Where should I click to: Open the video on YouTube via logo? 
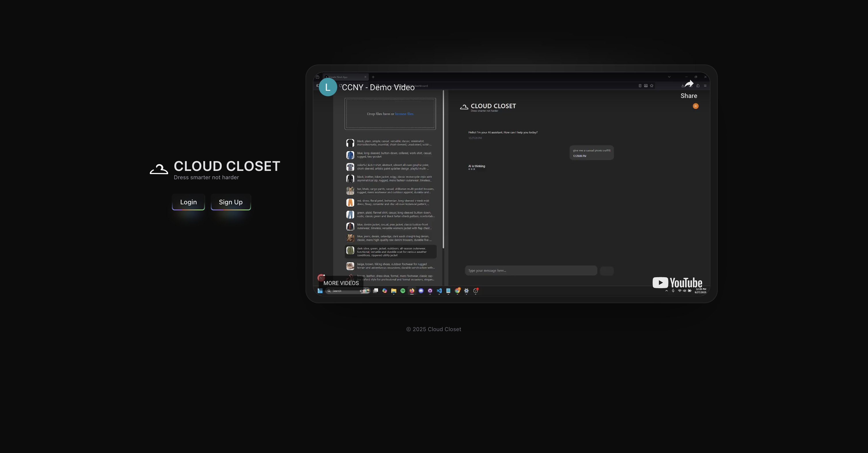click(x=677, y=282)
